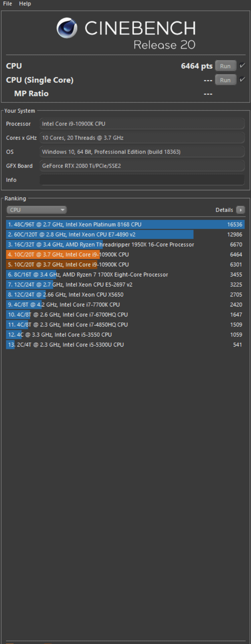The height and width of the screenshot is (644, 251).
Task: Select rank 5 i9-10900K row scoring 6301
Action: [x=125, y=264]
